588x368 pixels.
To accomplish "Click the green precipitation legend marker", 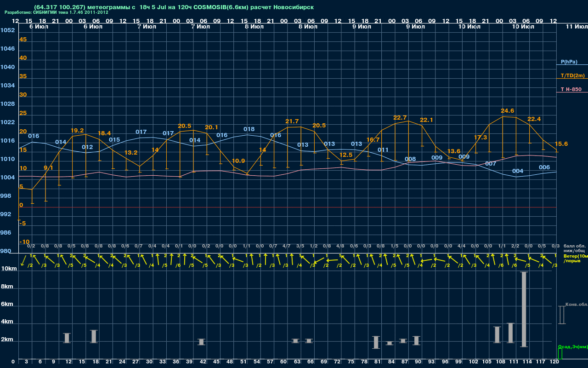I will 560,354.
